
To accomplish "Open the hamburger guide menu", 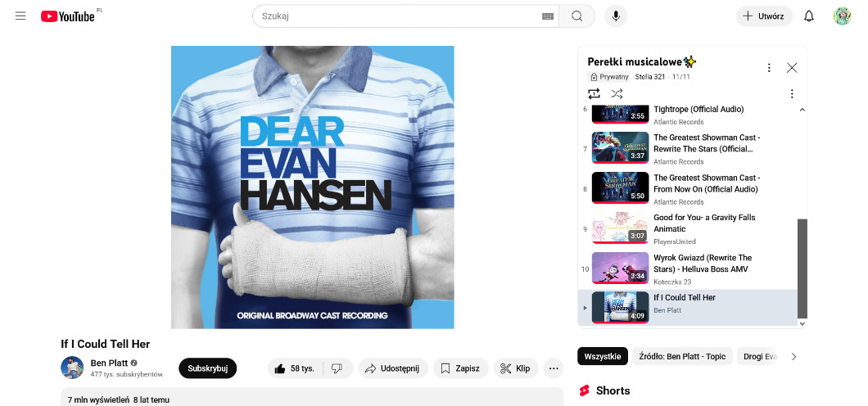I will point(20,16).
